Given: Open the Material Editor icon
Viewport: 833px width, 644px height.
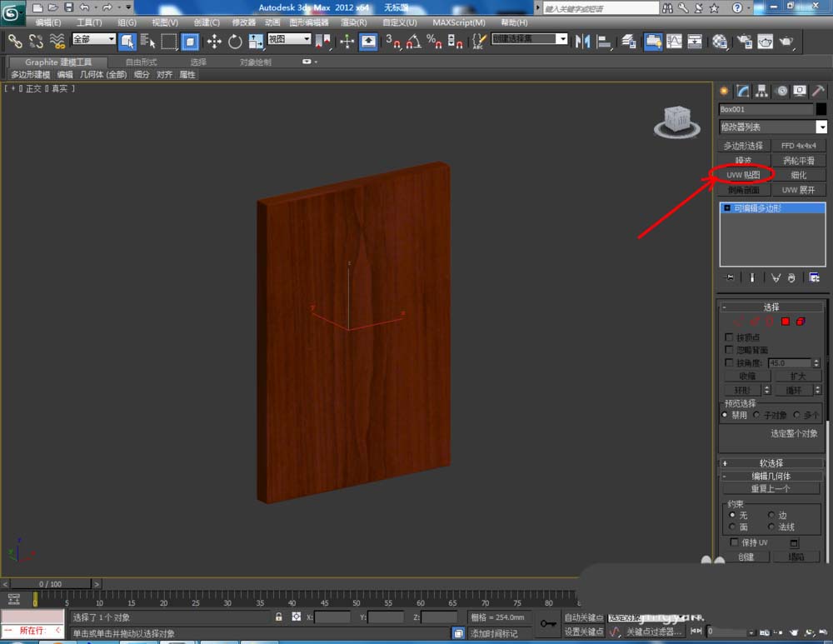Looking at the screenshot, I should (720, 41).
